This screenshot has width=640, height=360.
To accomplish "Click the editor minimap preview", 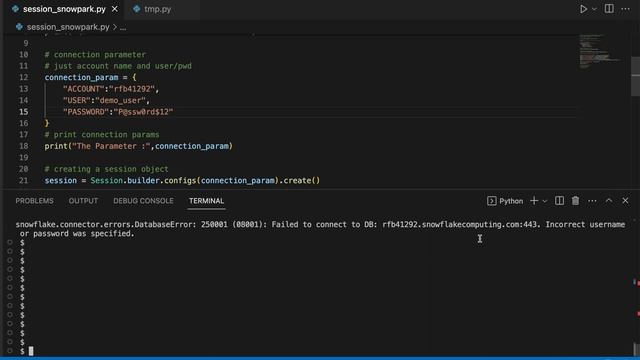I will tap(600, 52).
